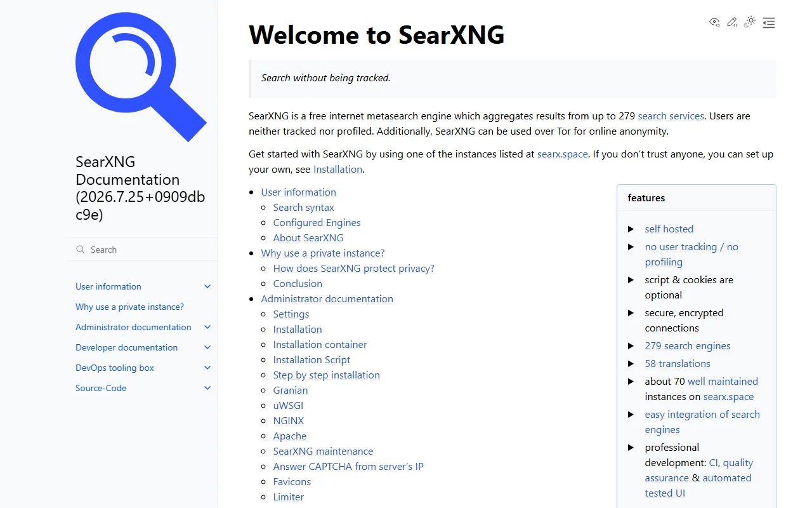Click the SearXNG Documentation title in sidebar
This screenshot has width=812, height=508.
click(140, 188)
